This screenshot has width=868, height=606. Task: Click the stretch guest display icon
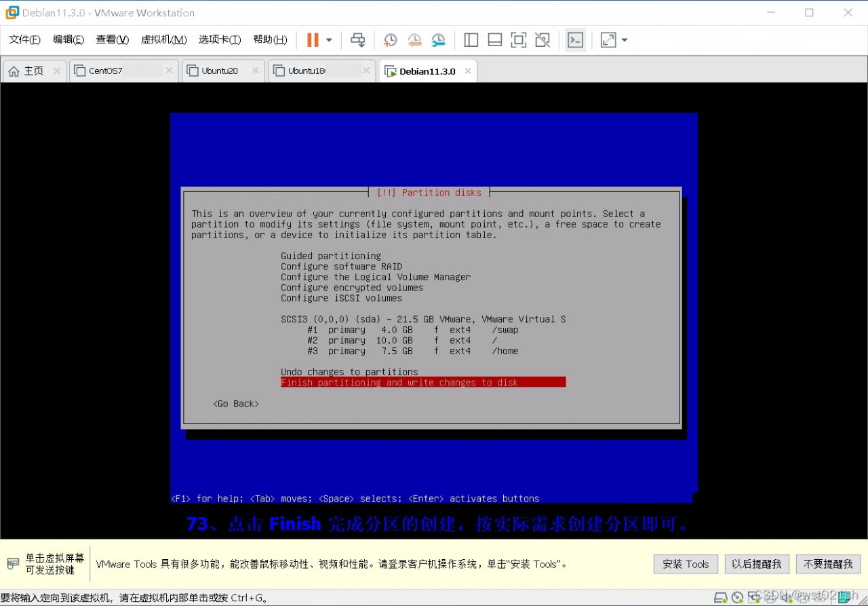(608, 40)
